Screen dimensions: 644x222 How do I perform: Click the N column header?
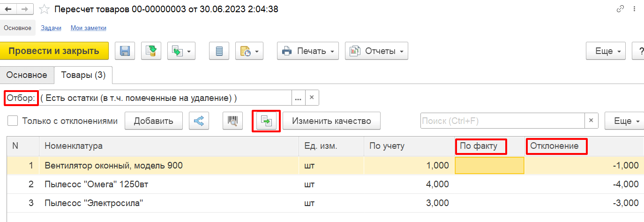23,146
